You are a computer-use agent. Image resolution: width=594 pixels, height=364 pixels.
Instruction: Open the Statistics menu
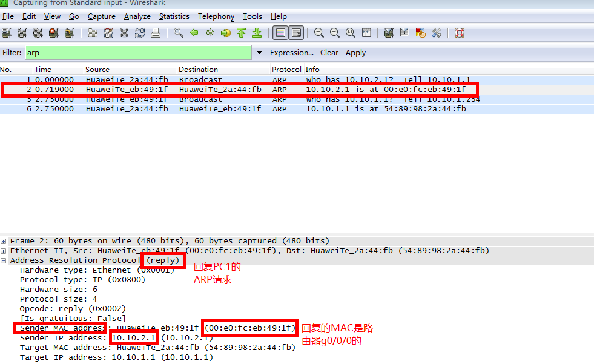tap(174, 16)
